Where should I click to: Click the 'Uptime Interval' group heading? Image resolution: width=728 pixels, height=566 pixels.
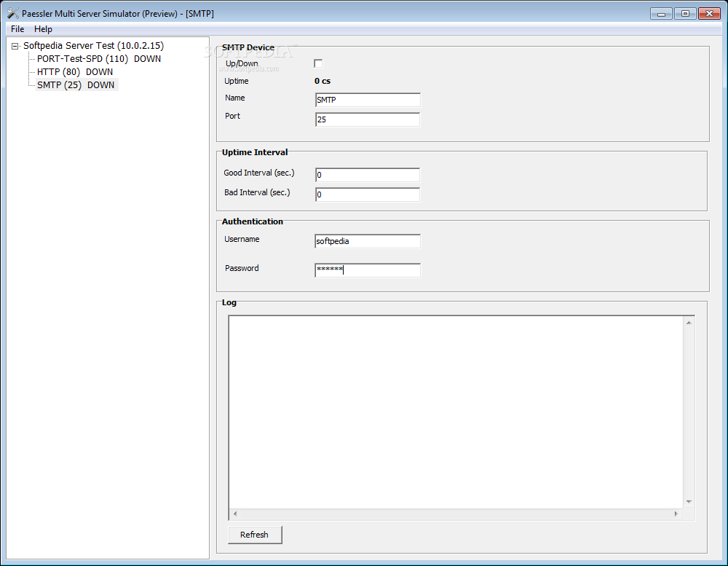click(254, 152)
